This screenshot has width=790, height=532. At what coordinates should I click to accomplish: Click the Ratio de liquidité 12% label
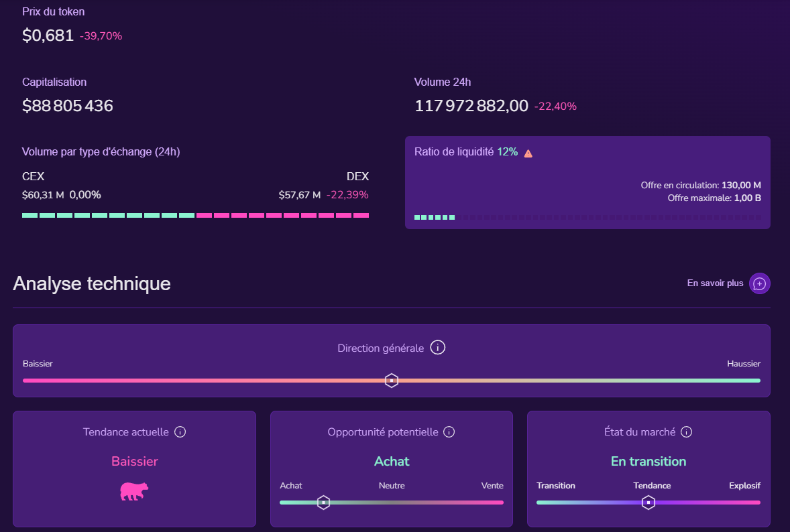pos(465,151)
